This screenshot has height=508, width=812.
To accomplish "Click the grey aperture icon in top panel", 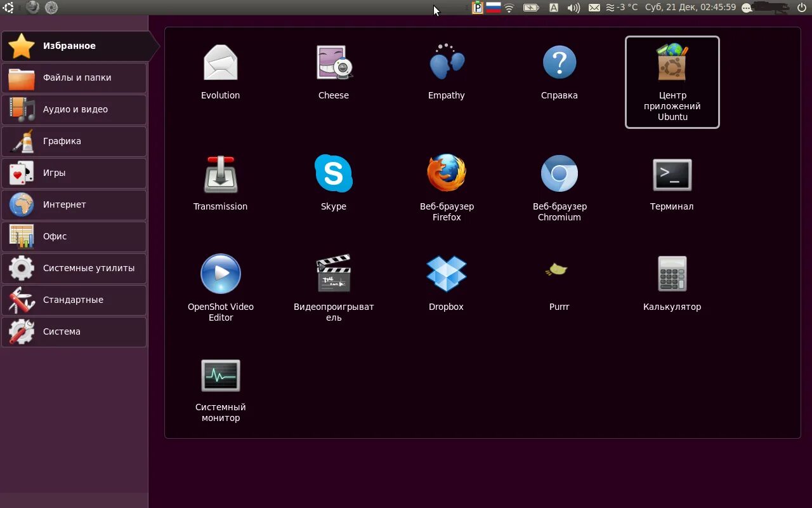I will (x=51, y=8).
